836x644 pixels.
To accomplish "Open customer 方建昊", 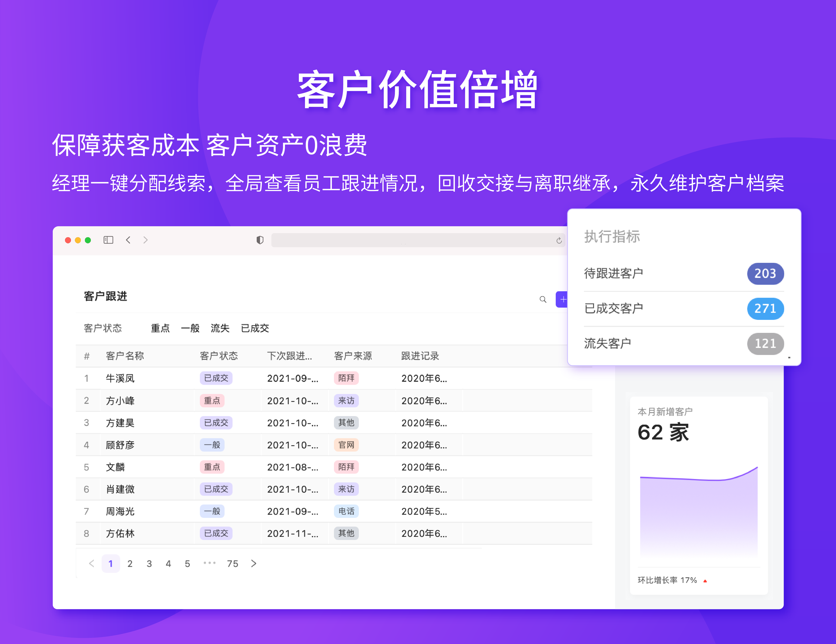I will pos(120,423).
